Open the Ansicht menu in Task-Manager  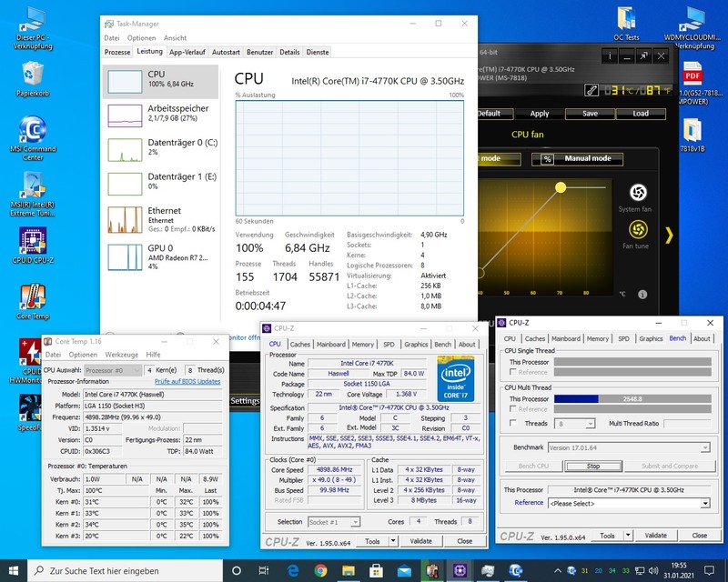175,37
